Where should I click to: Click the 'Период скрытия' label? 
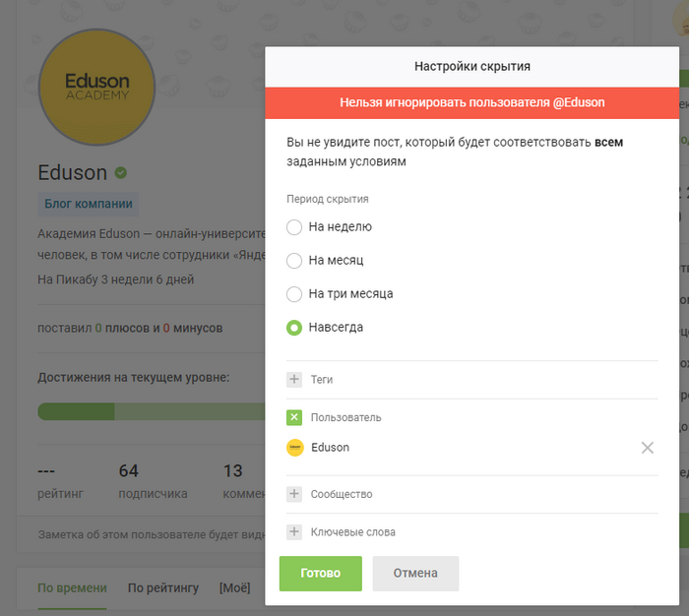tap(328, 199)
